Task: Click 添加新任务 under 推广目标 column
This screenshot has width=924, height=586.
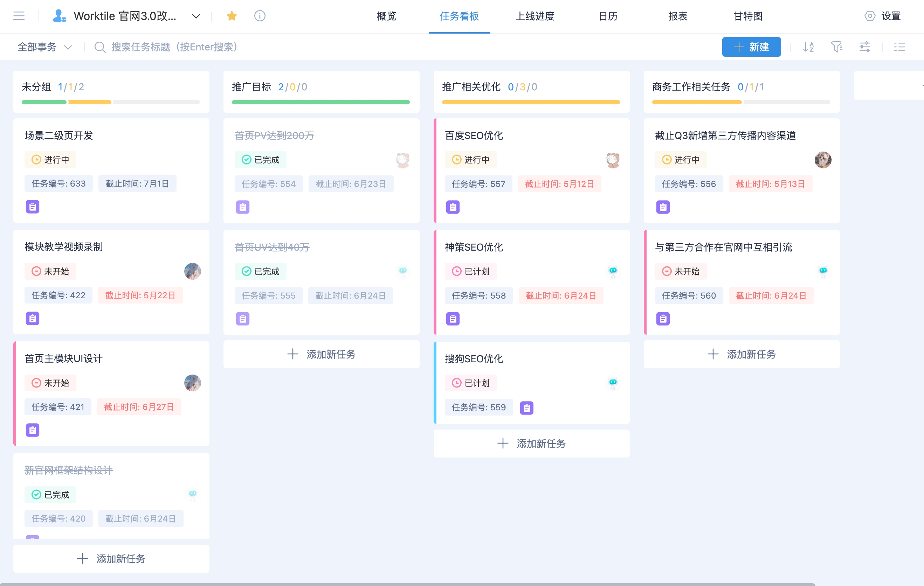Action: point(322,354)
